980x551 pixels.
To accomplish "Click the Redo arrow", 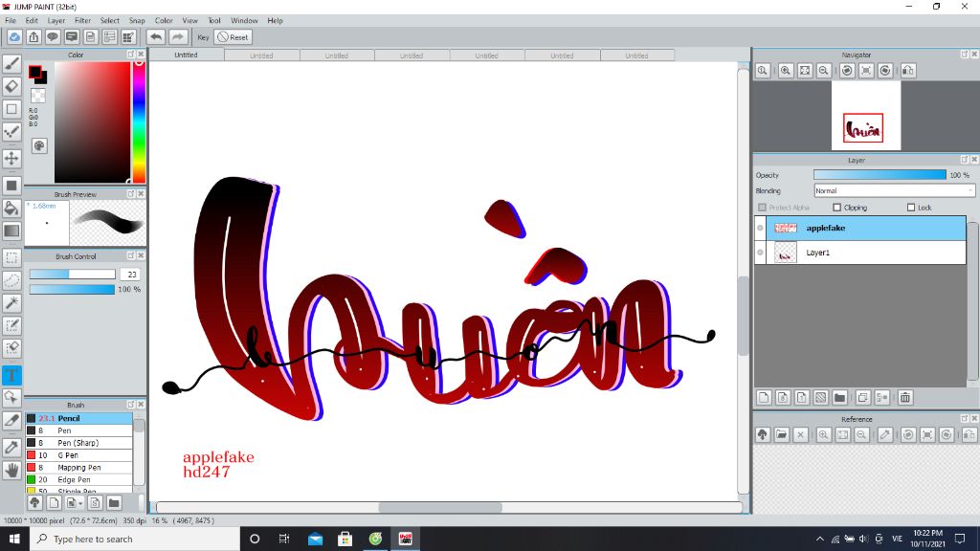I will [x=178, y=37].
